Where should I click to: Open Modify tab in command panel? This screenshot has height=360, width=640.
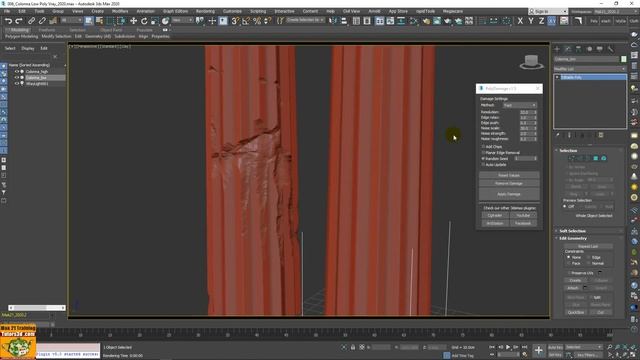[568, 49]
